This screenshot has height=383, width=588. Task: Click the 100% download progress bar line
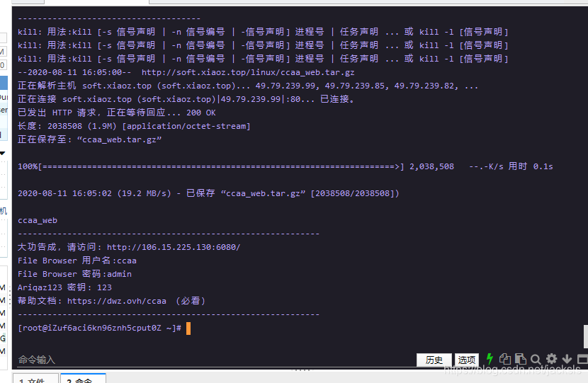point(285,166)
